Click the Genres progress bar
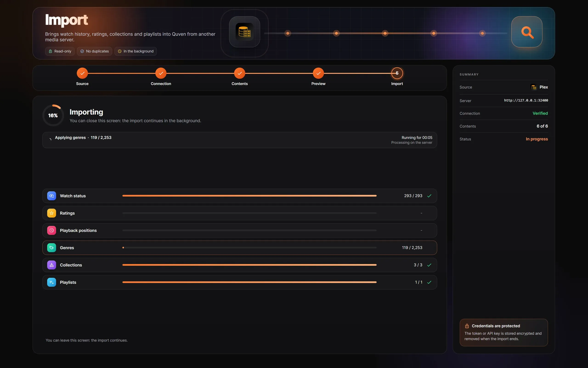The height and width of the screenshot is (368, 588). point(249,247)
